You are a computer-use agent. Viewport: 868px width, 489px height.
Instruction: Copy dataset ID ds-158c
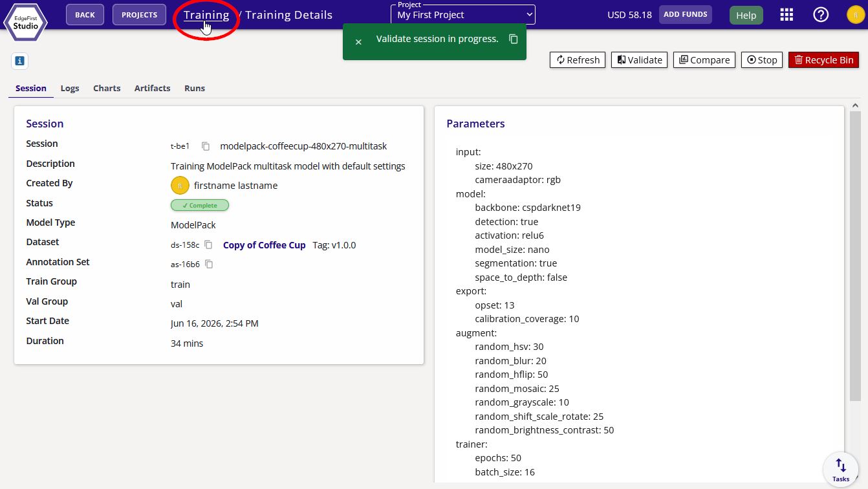(208, 244)
